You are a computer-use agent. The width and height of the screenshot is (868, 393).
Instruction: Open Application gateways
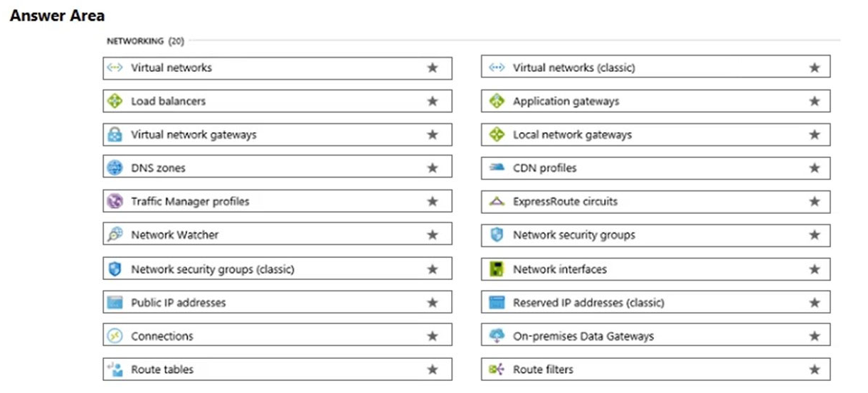pos(655,102)
